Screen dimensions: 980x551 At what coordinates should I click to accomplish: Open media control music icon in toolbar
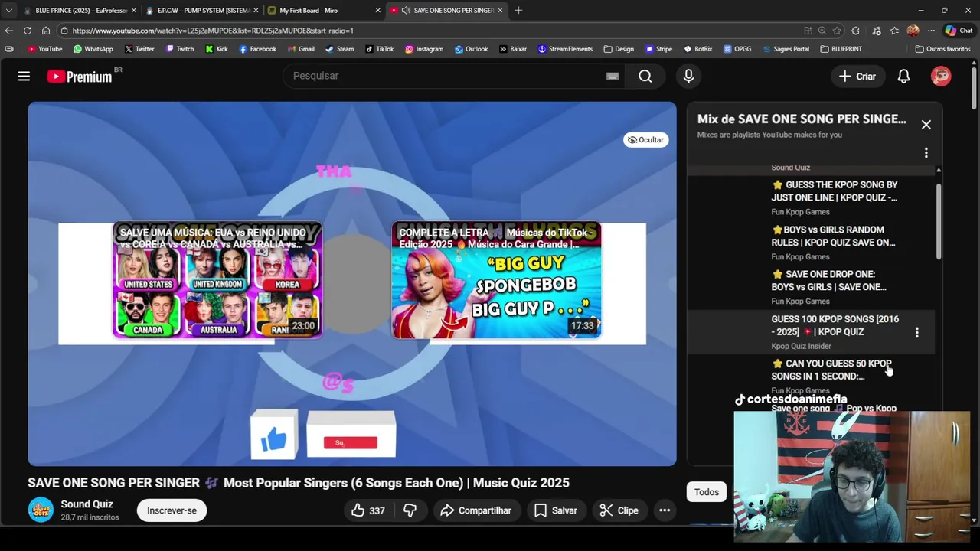[875, 31]
